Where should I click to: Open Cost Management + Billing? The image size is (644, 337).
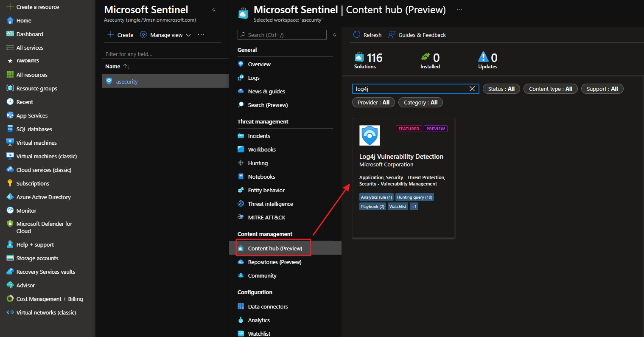click(50, 299)
